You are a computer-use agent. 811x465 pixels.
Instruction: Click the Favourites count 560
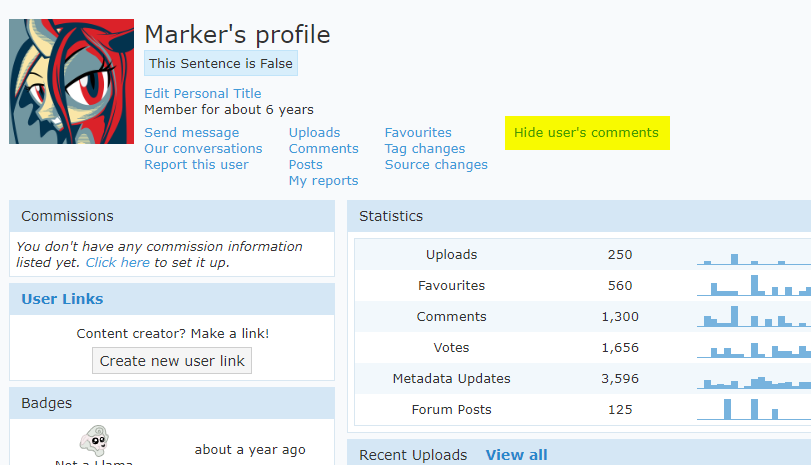click(620, 286)
